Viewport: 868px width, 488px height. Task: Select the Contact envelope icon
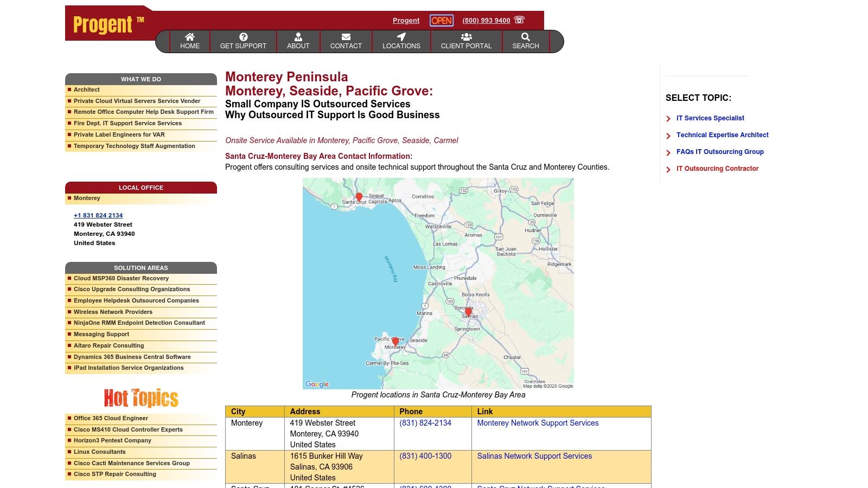346,37
